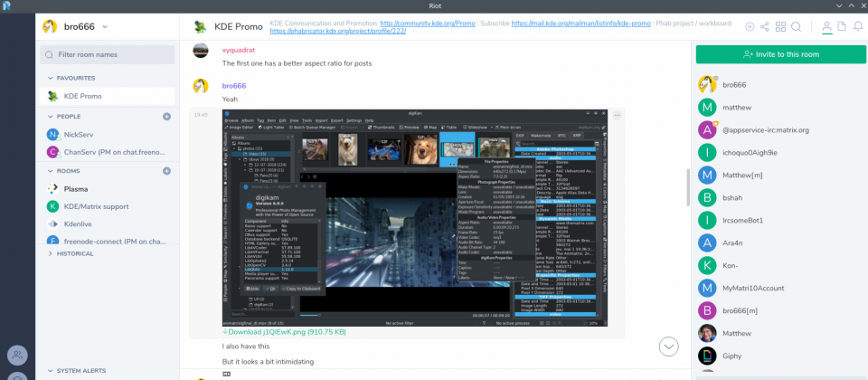Open the freenode-connect chat
The image size is (868, 380).
coord(108,241)
